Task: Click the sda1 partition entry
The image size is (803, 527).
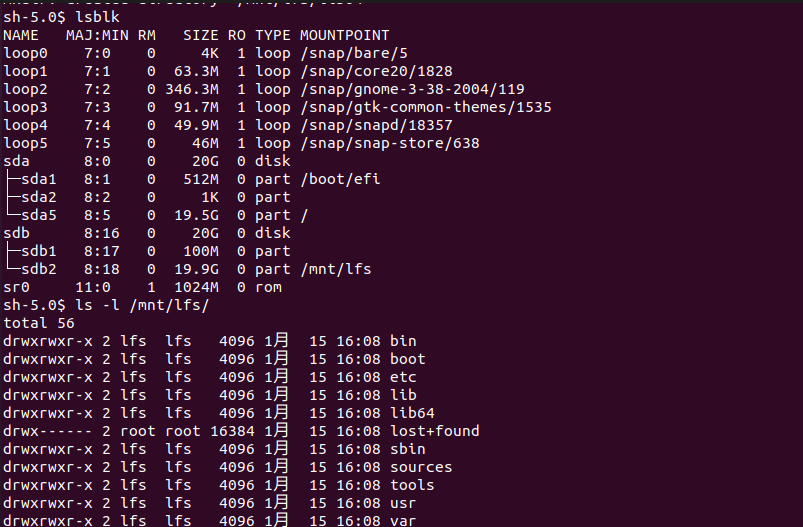Action: [x=39, y=179]
